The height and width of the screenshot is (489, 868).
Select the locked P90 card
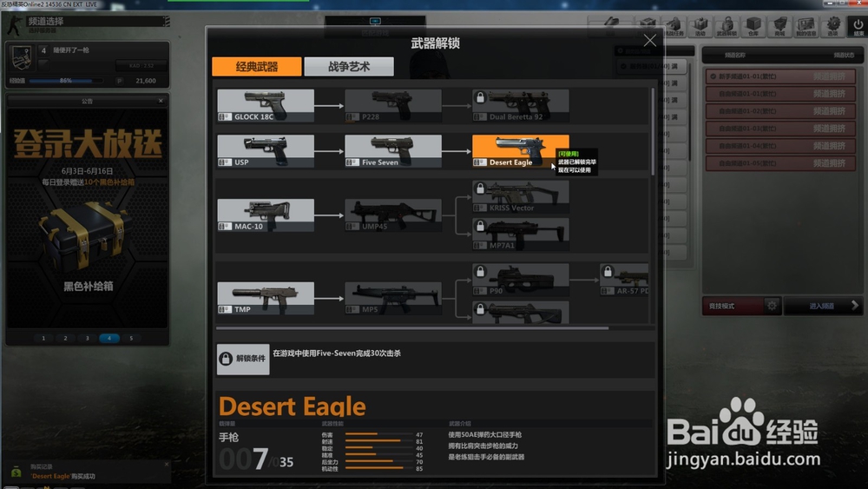520,280
